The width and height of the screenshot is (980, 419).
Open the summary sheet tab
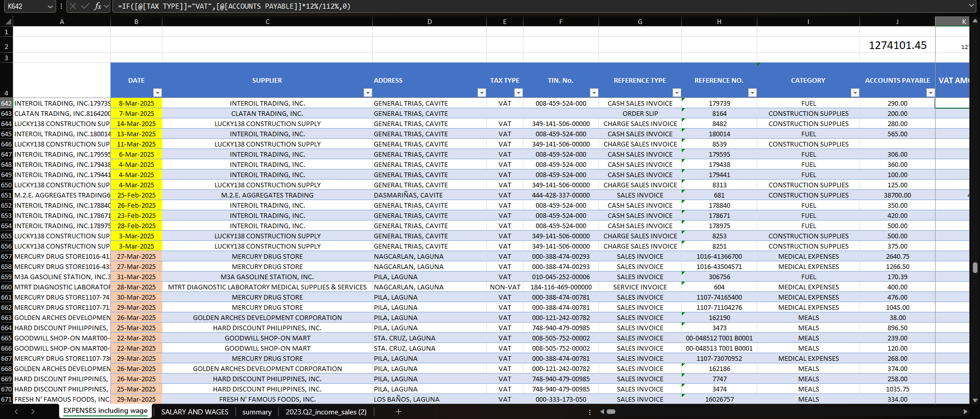tap(257, 412)
